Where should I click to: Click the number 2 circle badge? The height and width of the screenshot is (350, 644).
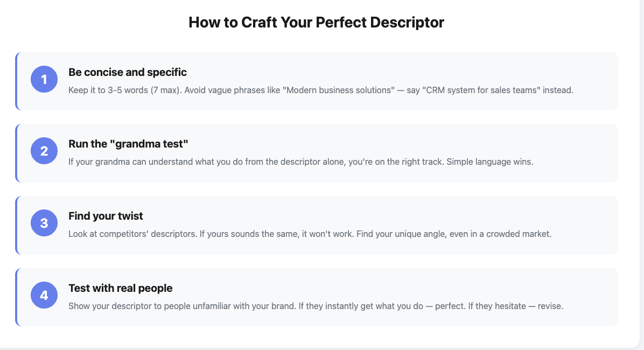[x=44, y=151]
